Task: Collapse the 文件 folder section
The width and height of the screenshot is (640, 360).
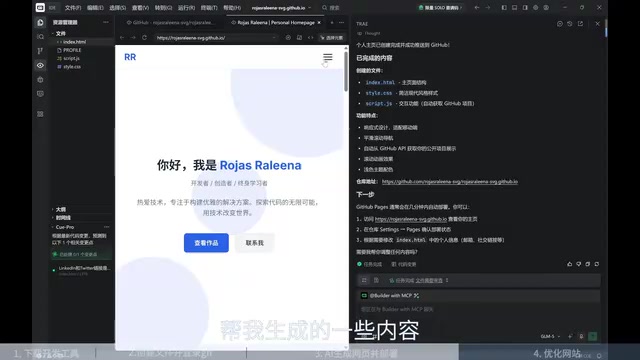Action: click(60, 33)
